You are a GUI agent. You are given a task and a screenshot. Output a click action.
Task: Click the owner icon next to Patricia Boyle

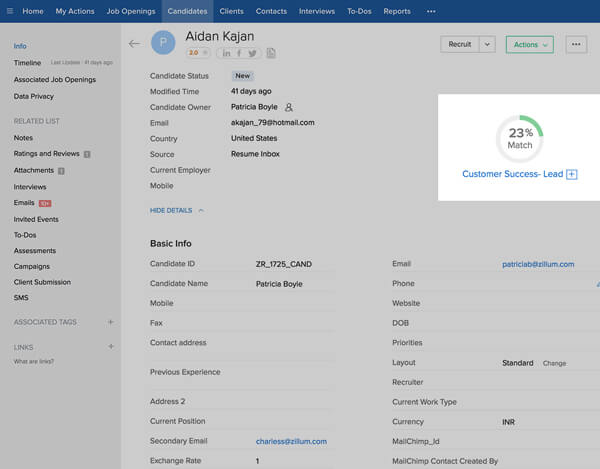point(289,106)
